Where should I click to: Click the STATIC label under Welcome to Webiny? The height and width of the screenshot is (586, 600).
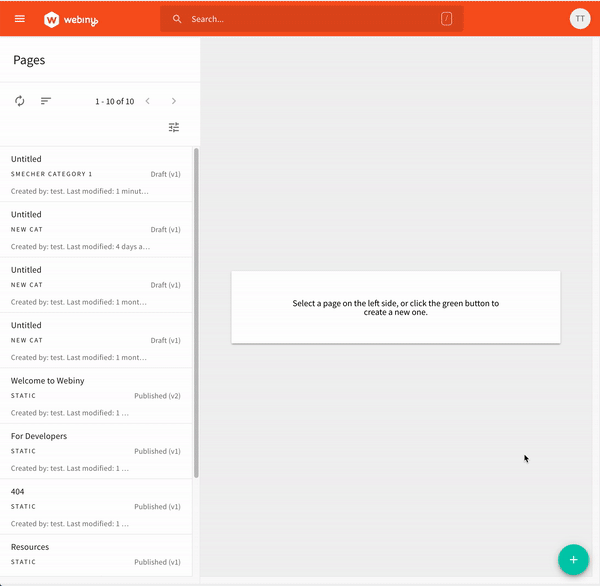[23, 396]
